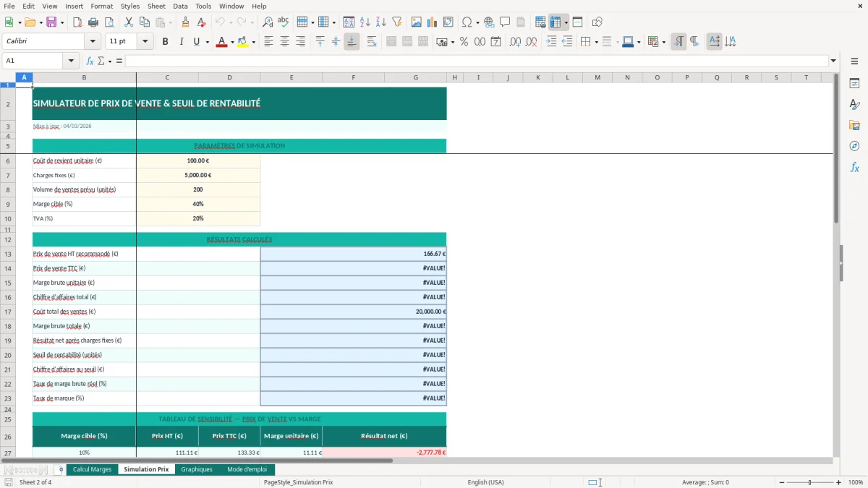The width and height of the screenshot is (868, 488).
Task: Insert Image icon in toolbar
Action: [x=417, y=22]
